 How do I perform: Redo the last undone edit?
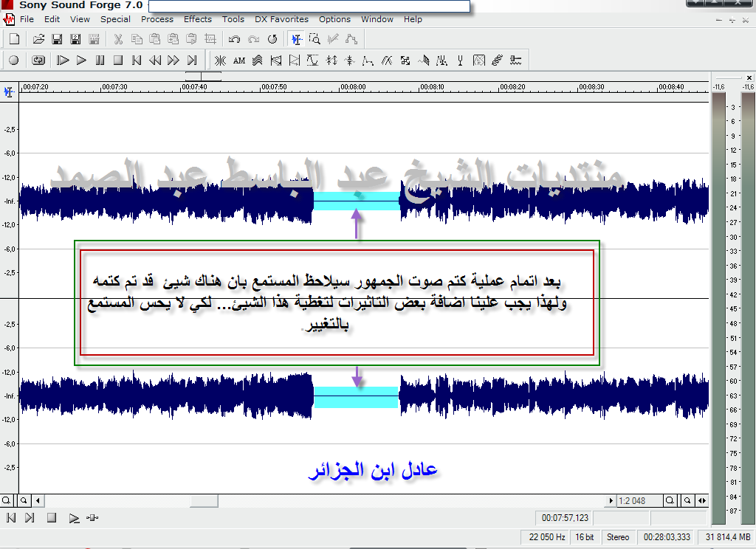[x=254, y=39]
